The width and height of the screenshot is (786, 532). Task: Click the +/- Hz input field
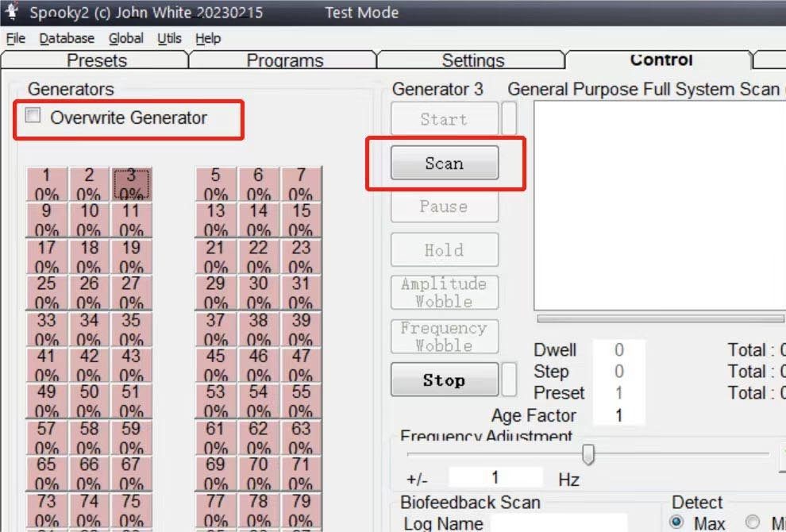click(495, 477)
